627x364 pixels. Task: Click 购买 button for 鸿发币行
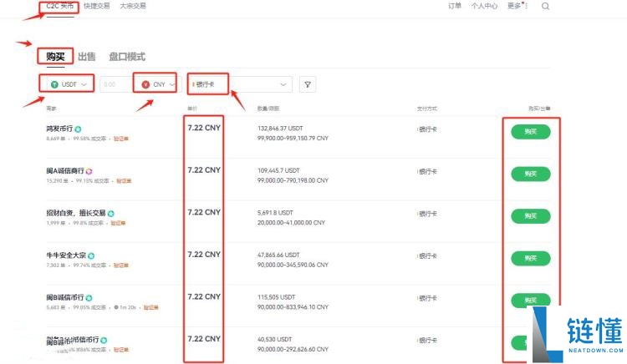tap(531, 132)
